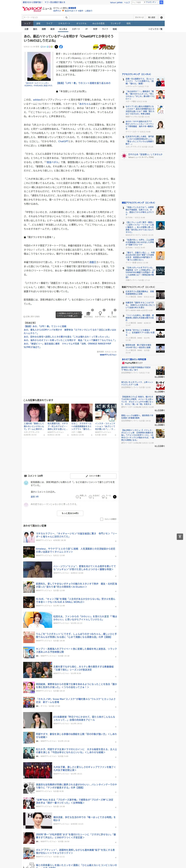The height and width of the screenshot is (868, 186).
Task: Open the 購入履歴 link
Action: click(x=152, y=18)
